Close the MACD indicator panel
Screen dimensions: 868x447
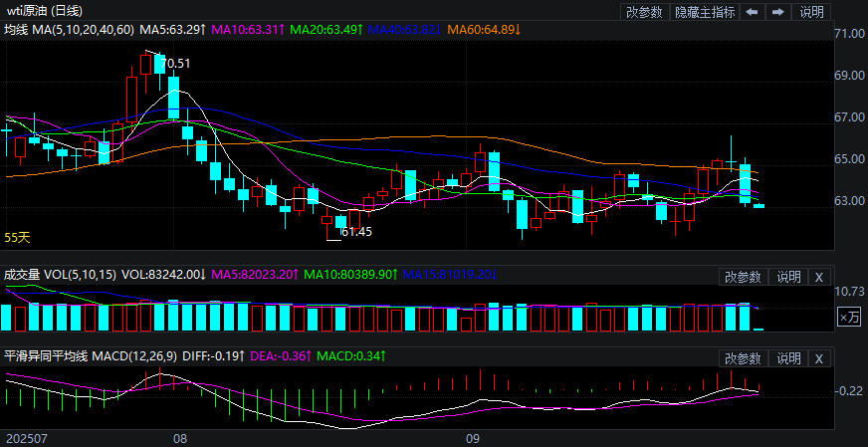point(819,358)
